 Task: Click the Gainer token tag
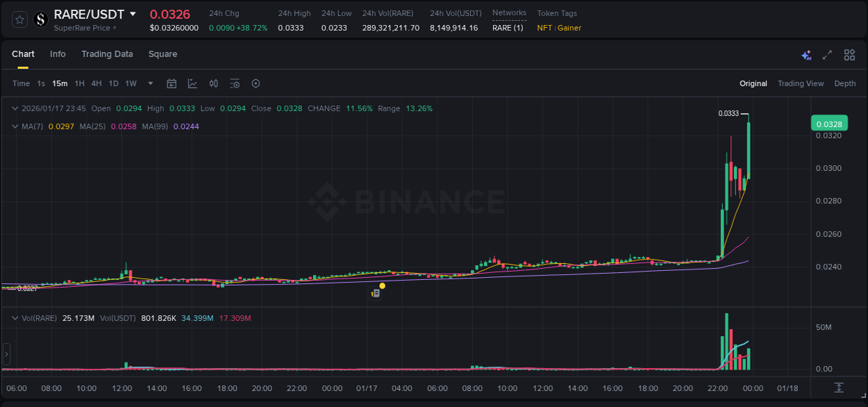point(569,28)
